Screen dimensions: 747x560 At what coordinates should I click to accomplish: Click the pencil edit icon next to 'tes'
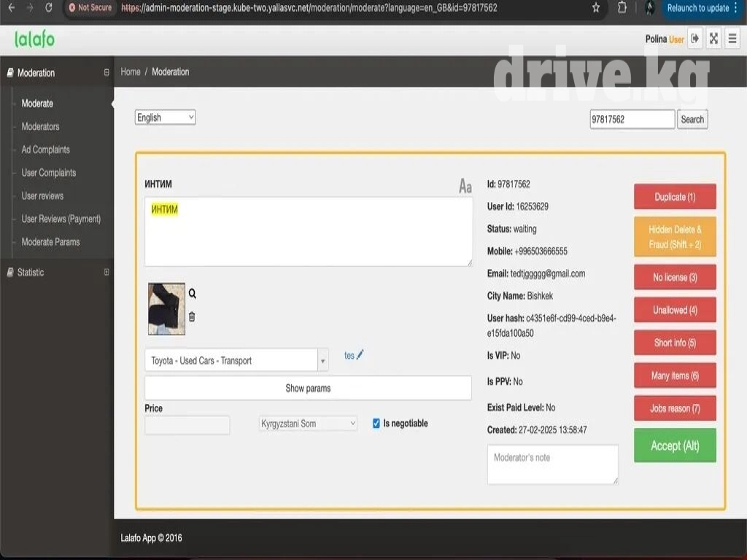[360, 355]
